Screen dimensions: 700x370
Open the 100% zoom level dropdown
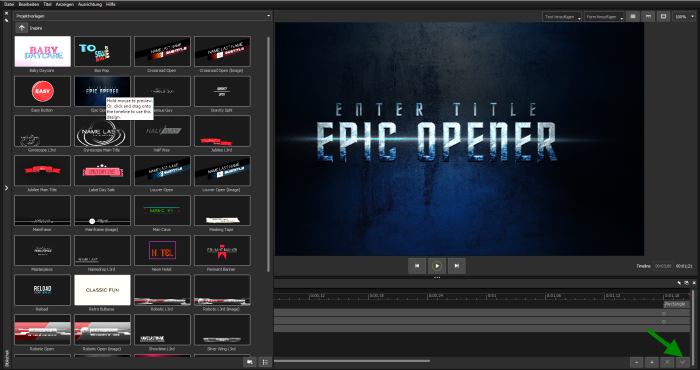pyautogui.click(x=684, y=17)
